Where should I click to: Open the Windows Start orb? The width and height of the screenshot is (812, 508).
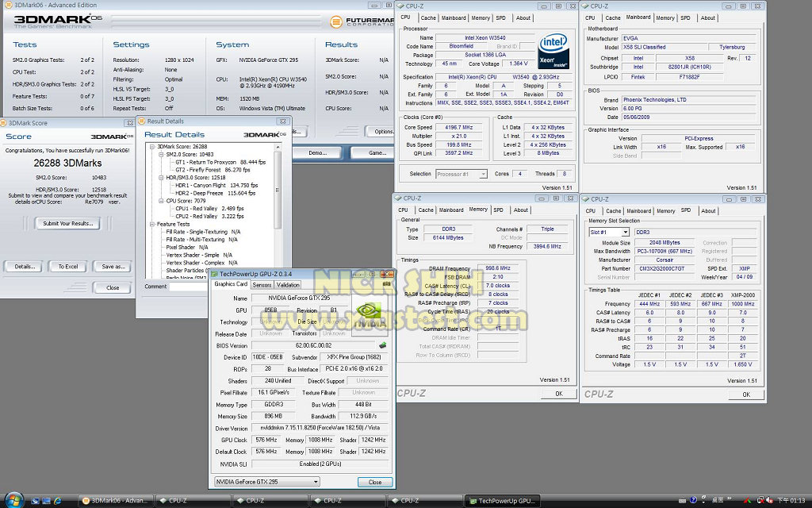point(14,500)
